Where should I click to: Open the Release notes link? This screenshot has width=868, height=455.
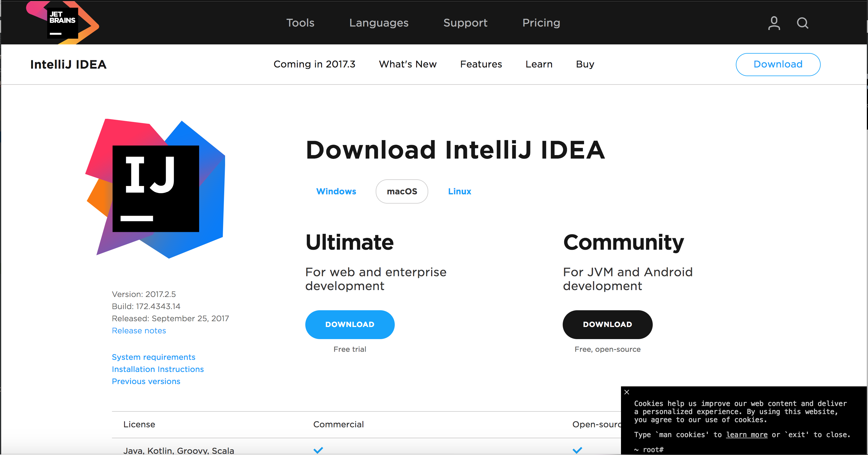coord(139,330)
